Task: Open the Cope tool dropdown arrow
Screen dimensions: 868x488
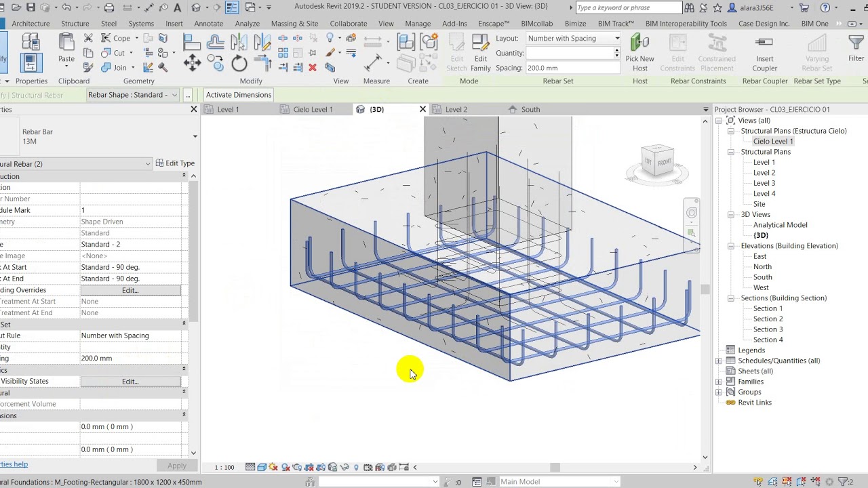Action: point(136,39)
